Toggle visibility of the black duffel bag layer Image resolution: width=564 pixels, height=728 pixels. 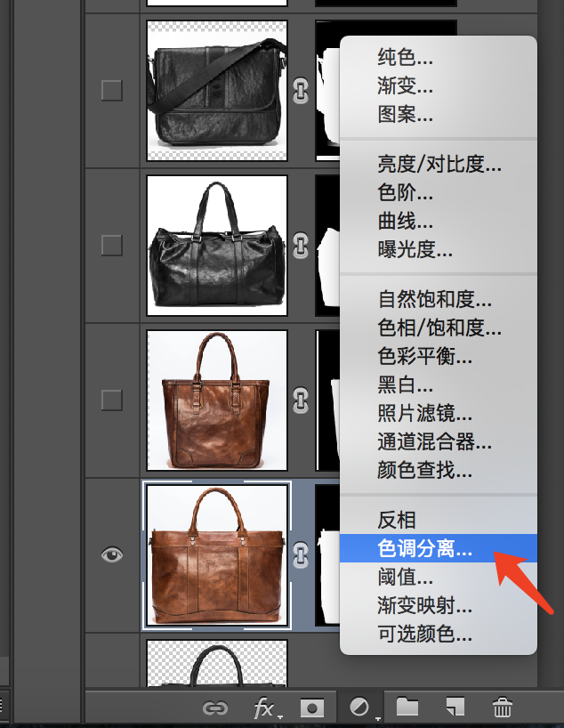point(111,244)
